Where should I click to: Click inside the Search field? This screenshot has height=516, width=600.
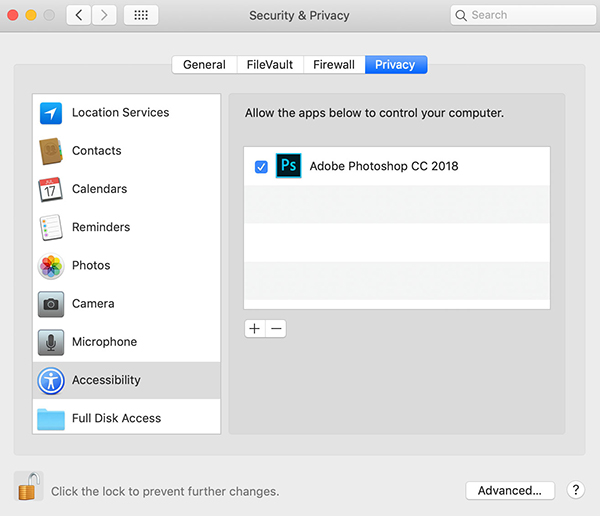pos(523,15)
